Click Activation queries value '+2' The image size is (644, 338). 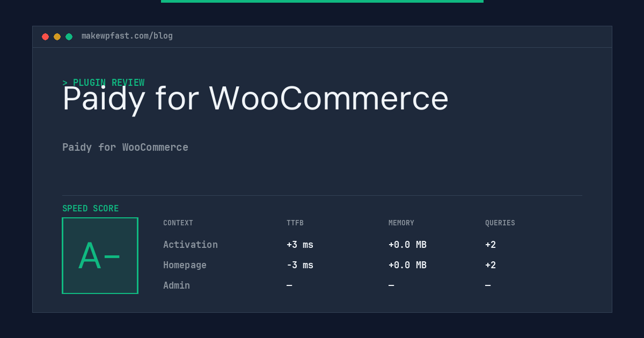tap(491, 245)
